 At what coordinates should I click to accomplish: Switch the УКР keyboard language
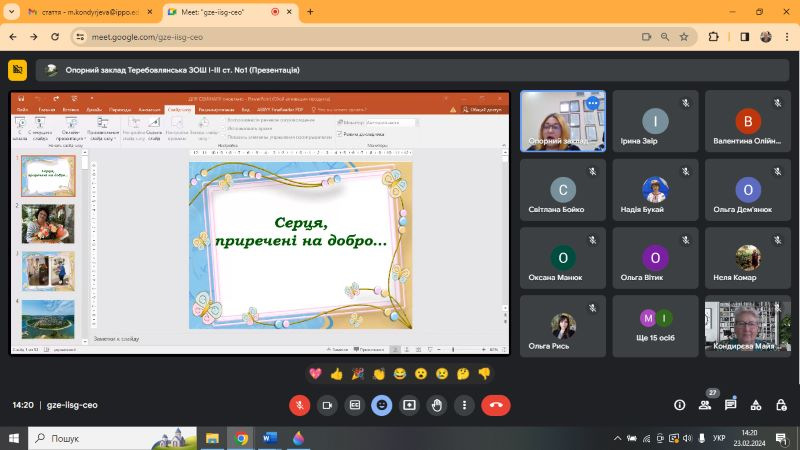(x=719, y=438)
